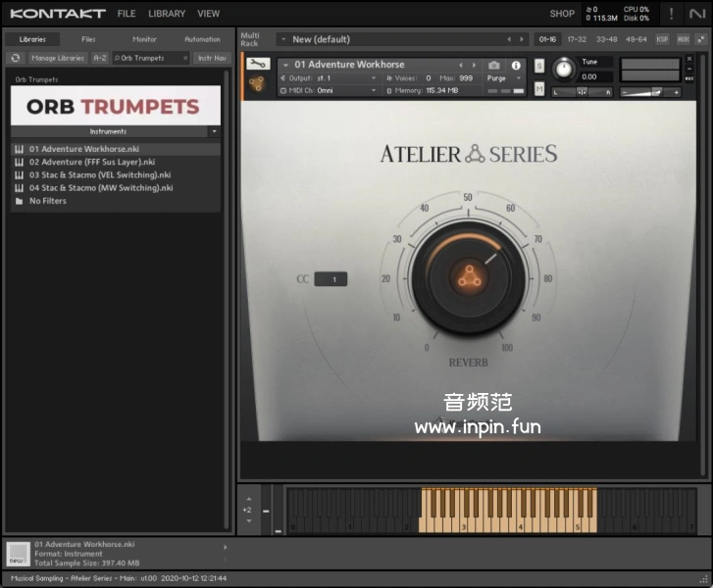The height and width of the screenshot is (588, 713).
Task: Load 04 Stac & Stacmo (MW Switching).nki
Action: [116, 187]
